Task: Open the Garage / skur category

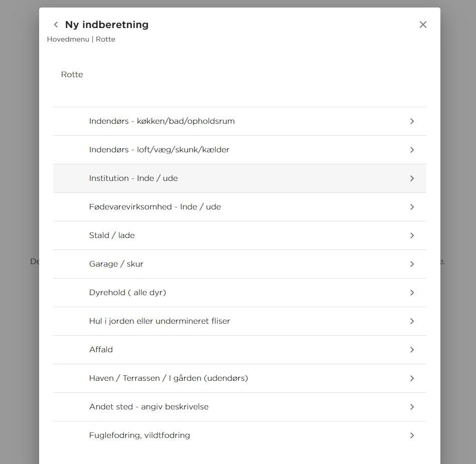Action: coord(116,264)
